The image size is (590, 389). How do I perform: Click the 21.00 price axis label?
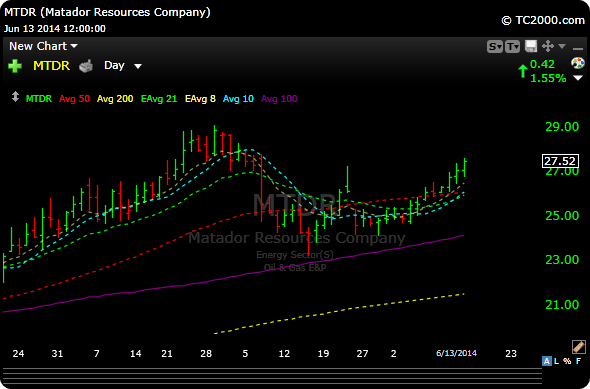pyautogui.click(x=562, y=304)
